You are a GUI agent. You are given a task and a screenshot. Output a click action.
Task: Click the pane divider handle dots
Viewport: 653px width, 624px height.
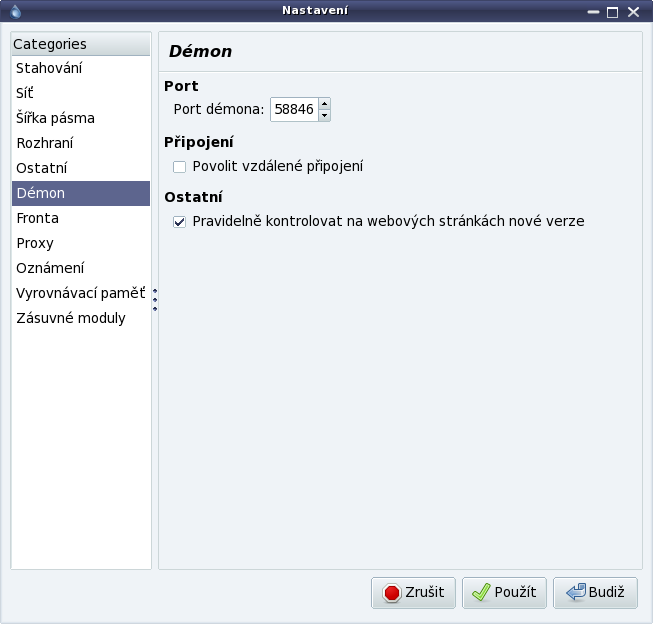pos(155,300)
